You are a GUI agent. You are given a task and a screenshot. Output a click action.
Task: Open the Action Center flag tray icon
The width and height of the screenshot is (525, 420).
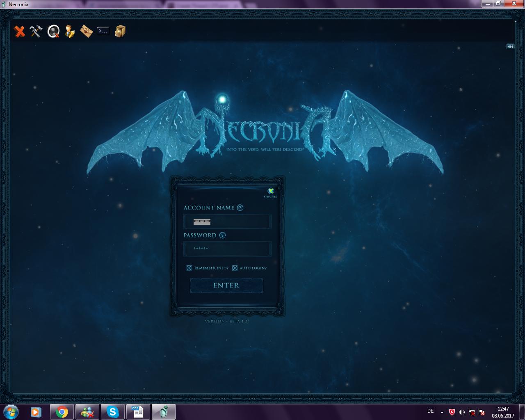pos(482,412)
